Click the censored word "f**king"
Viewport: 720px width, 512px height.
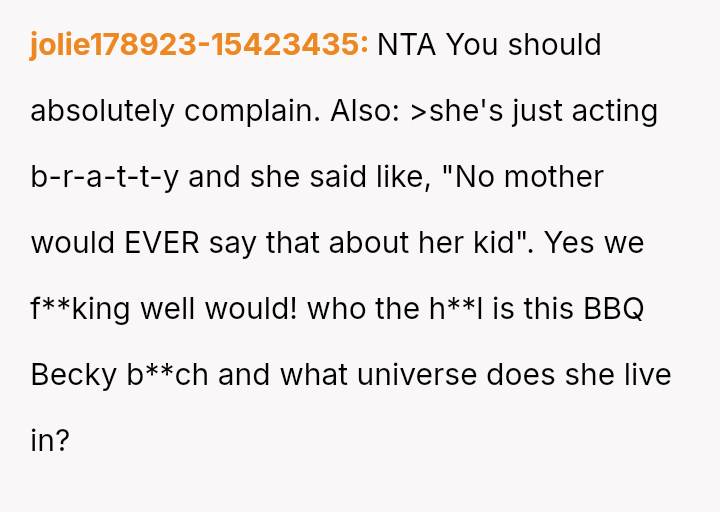click(80, 309)
